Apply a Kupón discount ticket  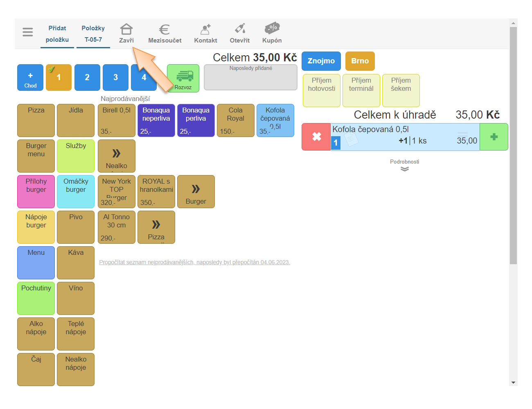pyautogui.click(x=272, y=29)
